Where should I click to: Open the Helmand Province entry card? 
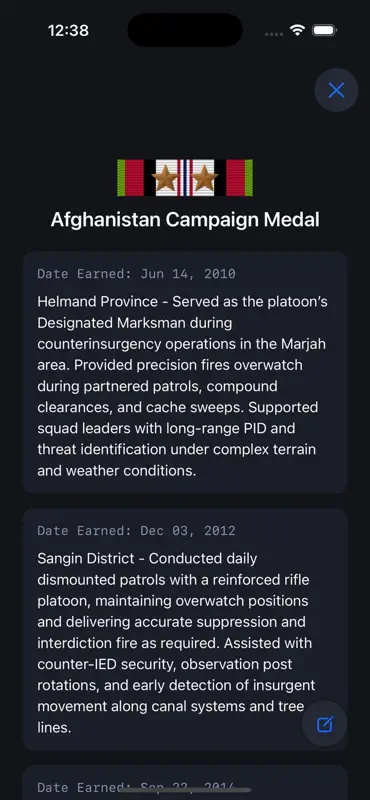[185, 372]
